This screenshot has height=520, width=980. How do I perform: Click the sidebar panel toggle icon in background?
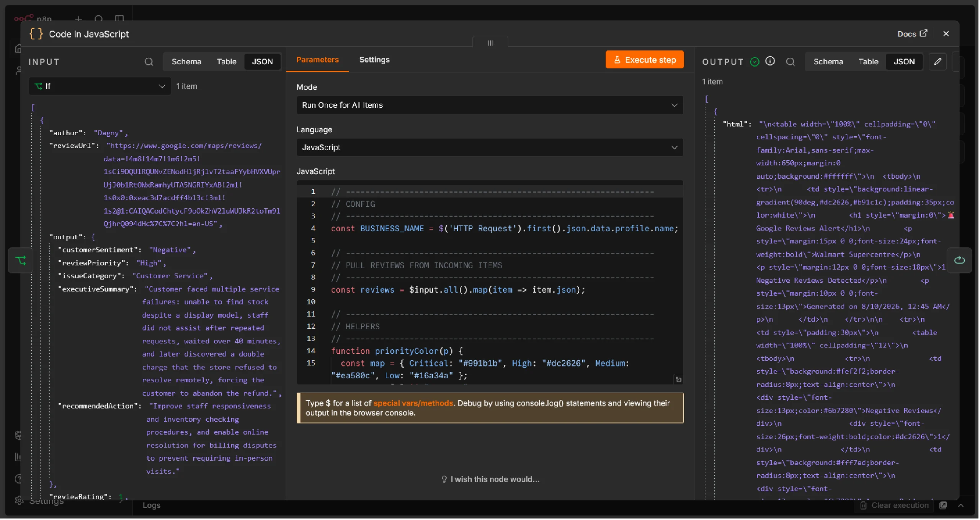119,18
